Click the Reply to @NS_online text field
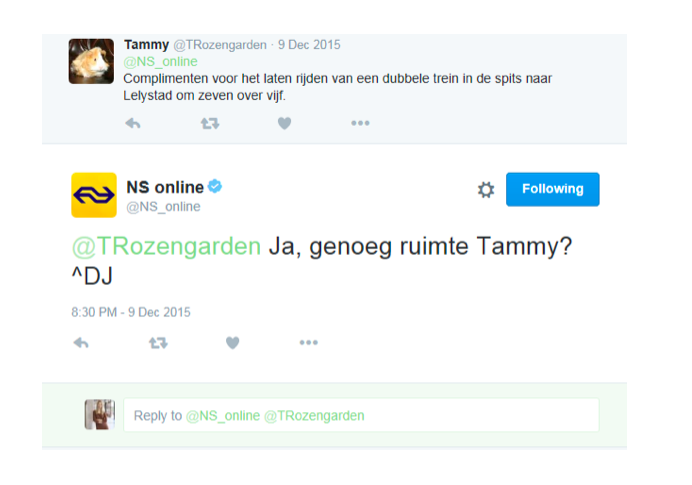Viewport: 692px width, 485px height. pyautogui.click(x=360, y=415)
